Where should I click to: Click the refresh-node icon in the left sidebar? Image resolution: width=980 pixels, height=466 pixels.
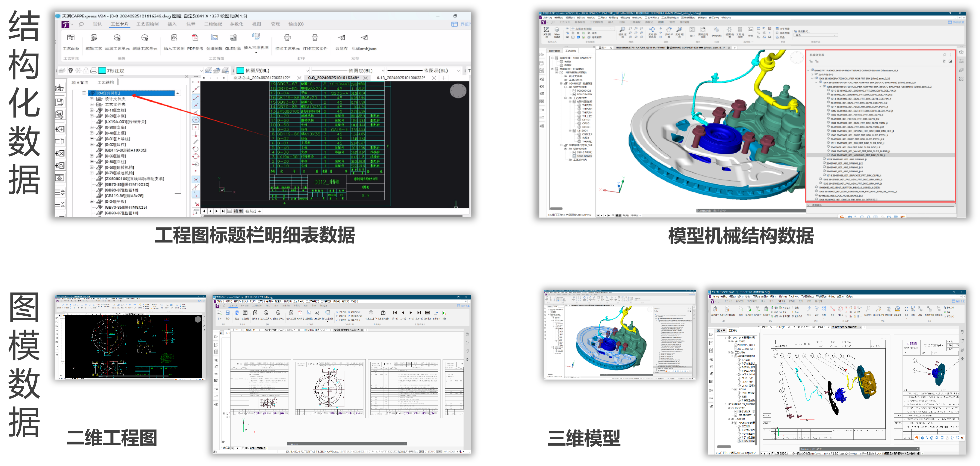(60, 166)
